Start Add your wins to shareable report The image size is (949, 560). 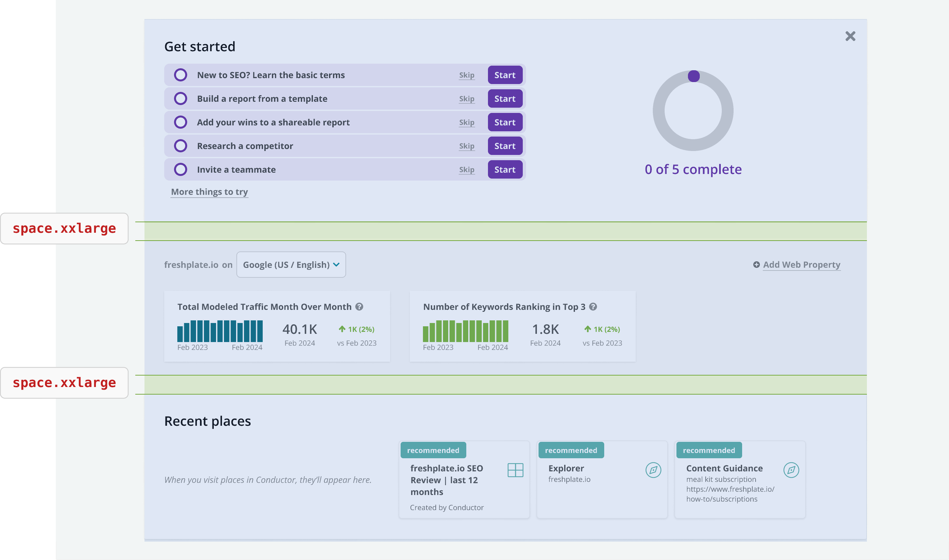(505, 122)
